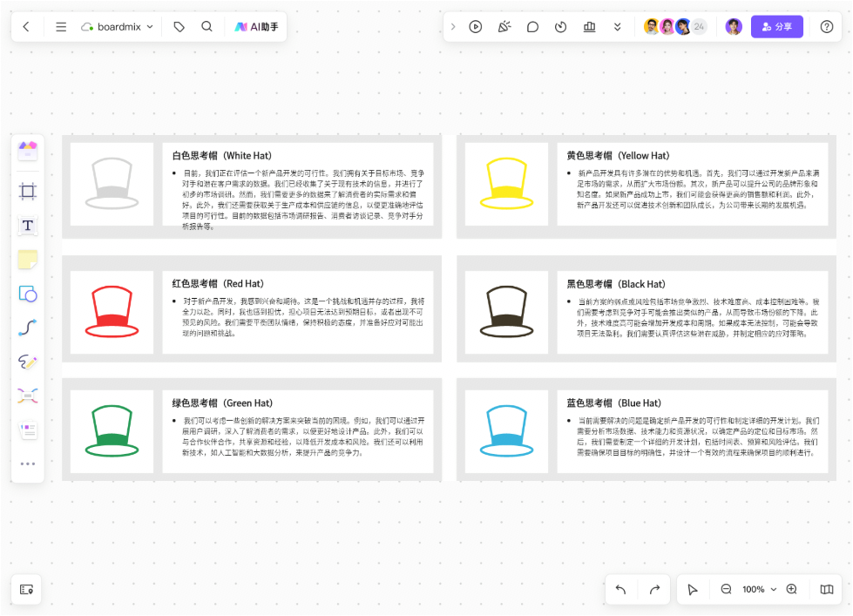853x616 pixels.
Task: Click the 绿色思考帽 (Green Hat) heading
Action: click(222, 403)
